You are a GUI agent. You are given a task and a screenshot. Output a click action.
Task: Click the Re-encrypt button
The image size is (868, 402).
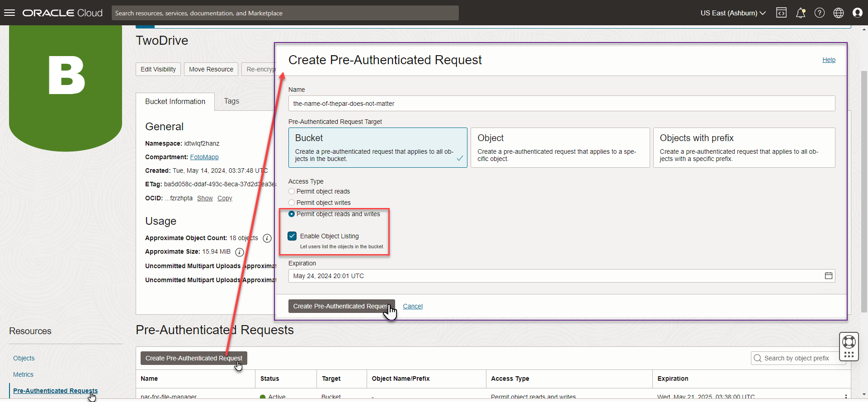pos(259,69)
